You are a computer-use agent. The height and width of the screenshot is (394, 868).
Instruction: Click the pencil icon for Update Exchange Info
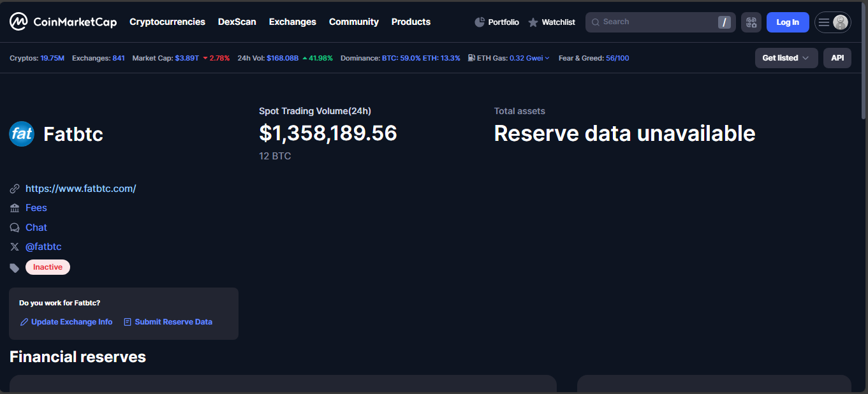(24, 322)
